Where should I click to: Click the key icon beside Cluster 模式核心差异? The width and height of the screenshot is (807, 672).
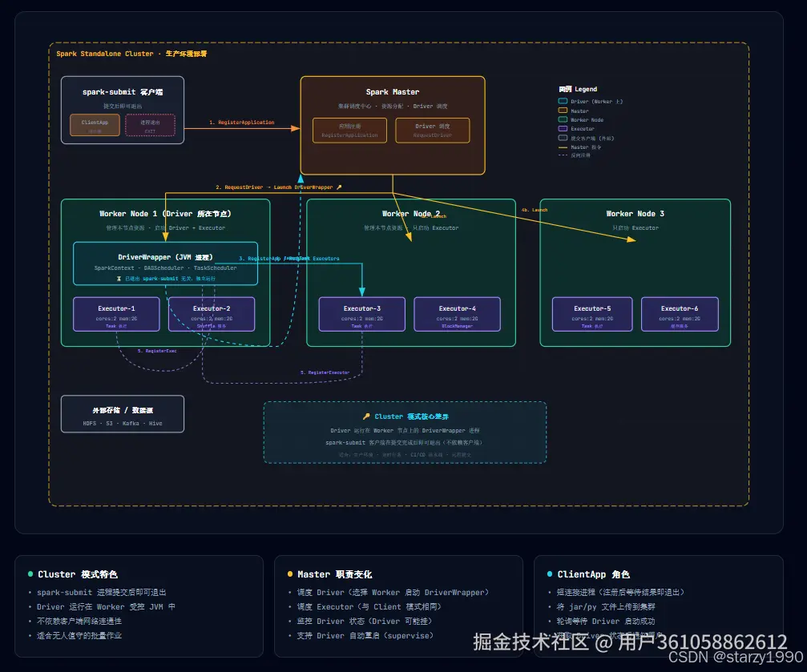pos(366,416)
